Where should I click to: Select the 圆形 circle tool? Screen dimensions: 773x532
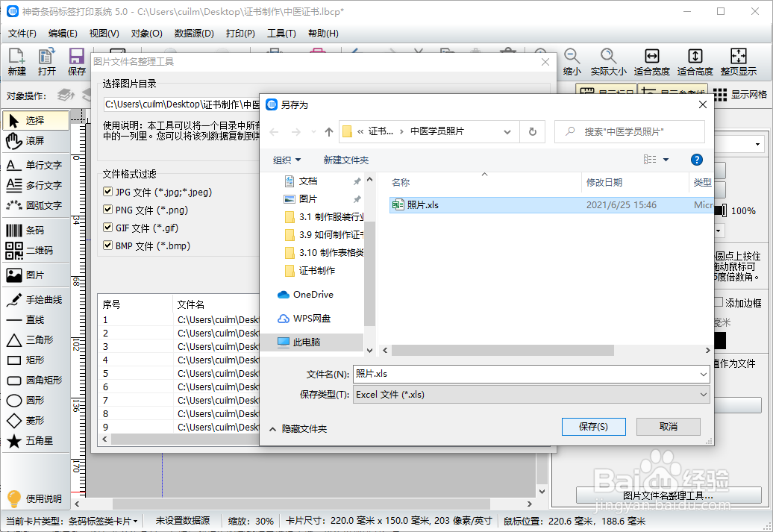click(36, 401)
